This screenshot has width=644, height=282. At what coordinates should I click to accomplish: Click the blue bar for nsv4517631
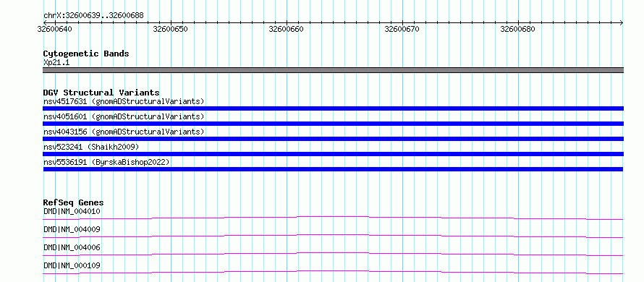coord(333,108)
